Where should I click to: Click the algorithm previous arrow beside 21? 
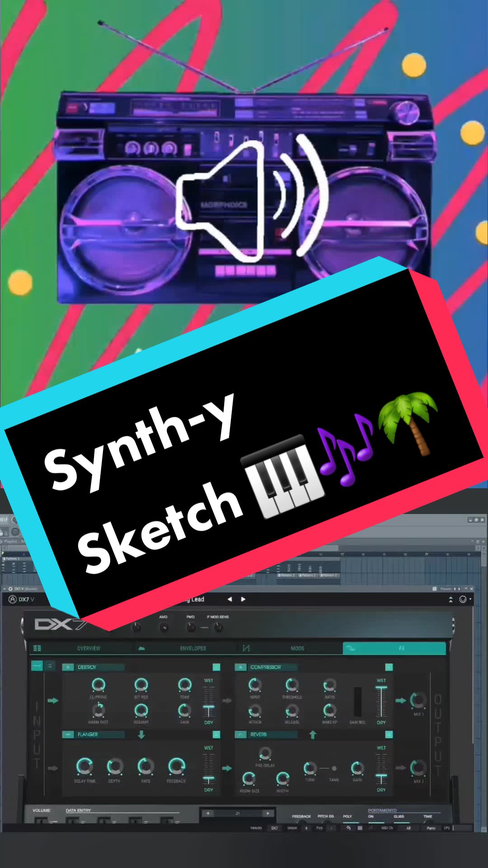207,813
